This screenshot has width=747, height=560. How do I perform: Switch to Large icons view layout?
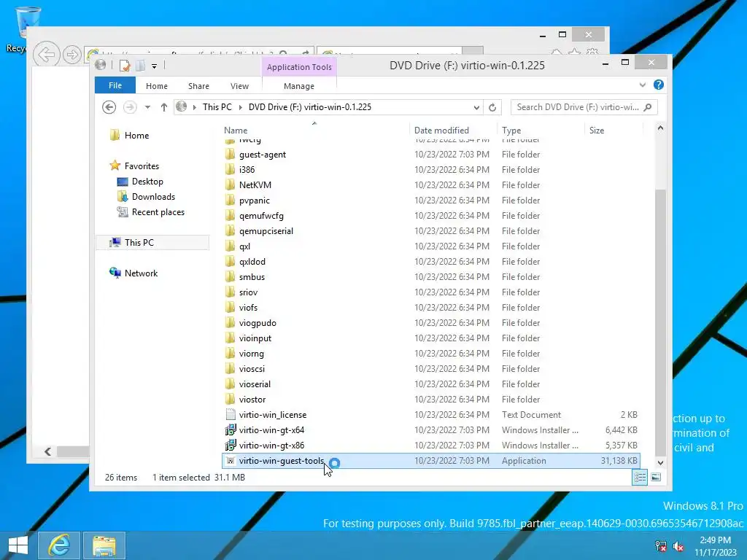[x=656, y=477]
